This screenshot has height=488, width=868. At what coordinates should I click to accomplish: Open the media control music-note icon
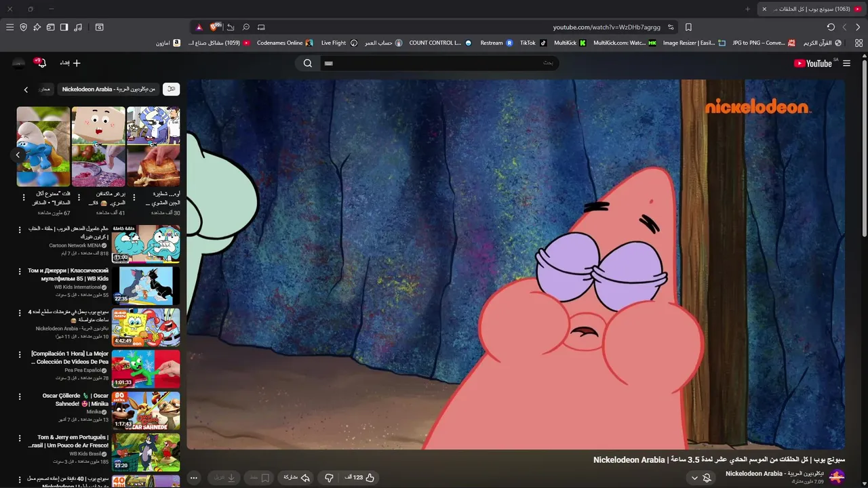pyautogui.click(x=78, y=27)
